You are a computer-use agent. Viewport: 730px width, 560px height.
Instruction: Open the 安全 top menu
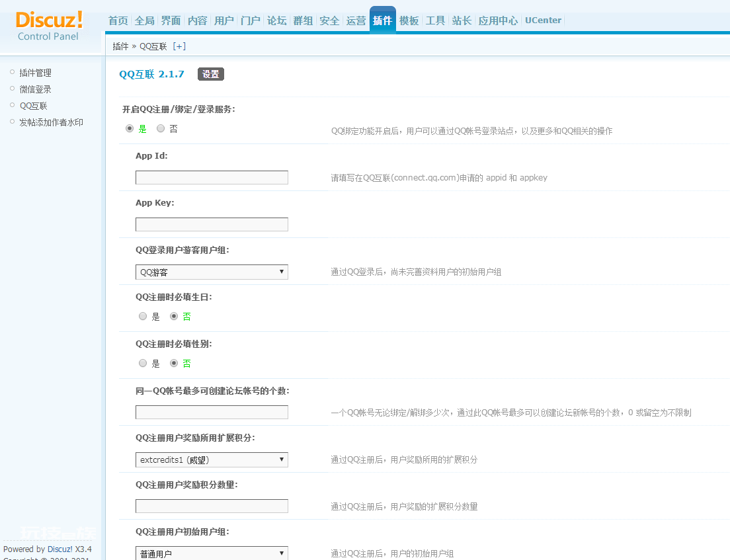(329, 20)
